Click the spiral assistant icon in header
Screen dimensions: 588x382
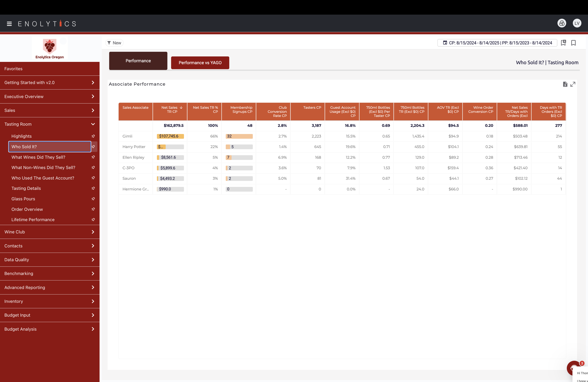tap(562, 23)
